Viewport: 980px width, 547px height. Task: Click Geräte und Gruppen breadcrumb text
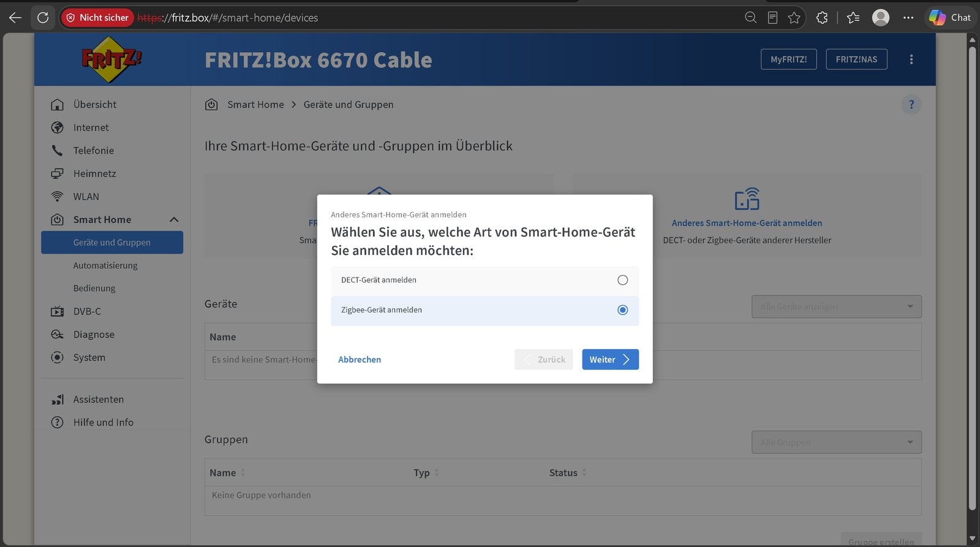point(349,105)
